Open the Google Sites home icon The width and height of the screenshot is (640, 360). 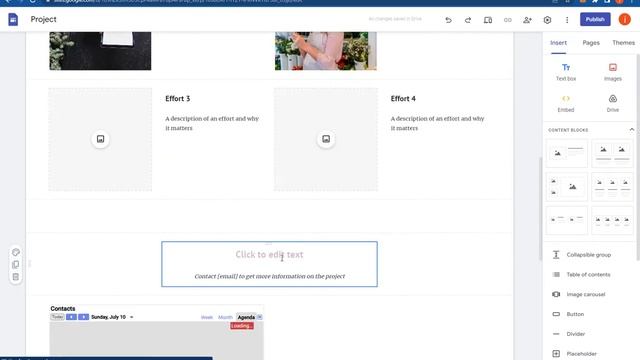pyautogui.click(x=13, y=19)
